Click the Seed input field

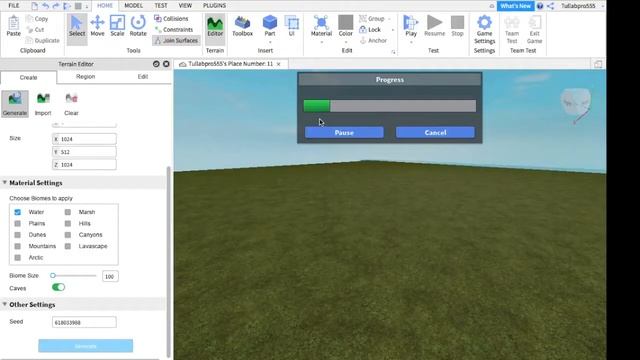coord(84,322)
